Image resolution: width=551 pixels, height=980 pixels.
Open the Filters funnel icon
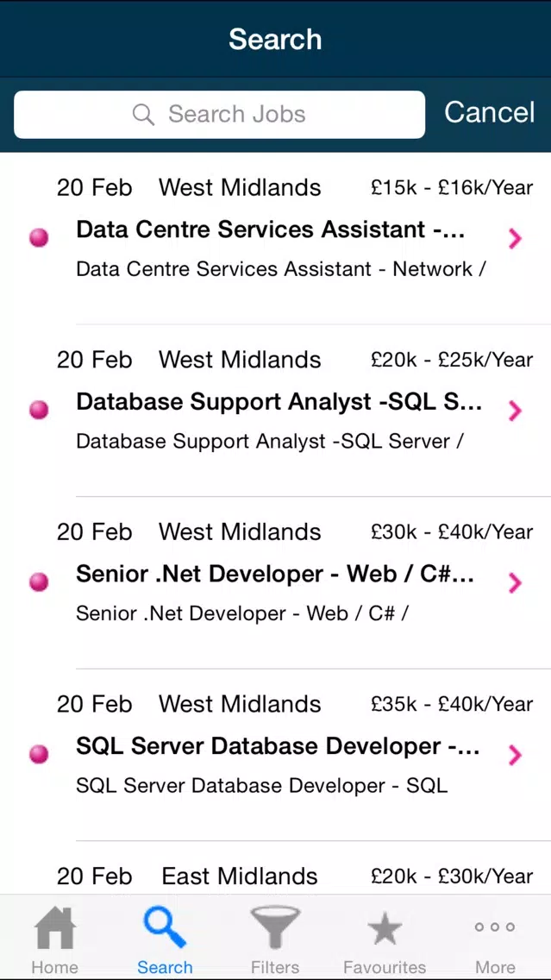(x=275, y=928)
